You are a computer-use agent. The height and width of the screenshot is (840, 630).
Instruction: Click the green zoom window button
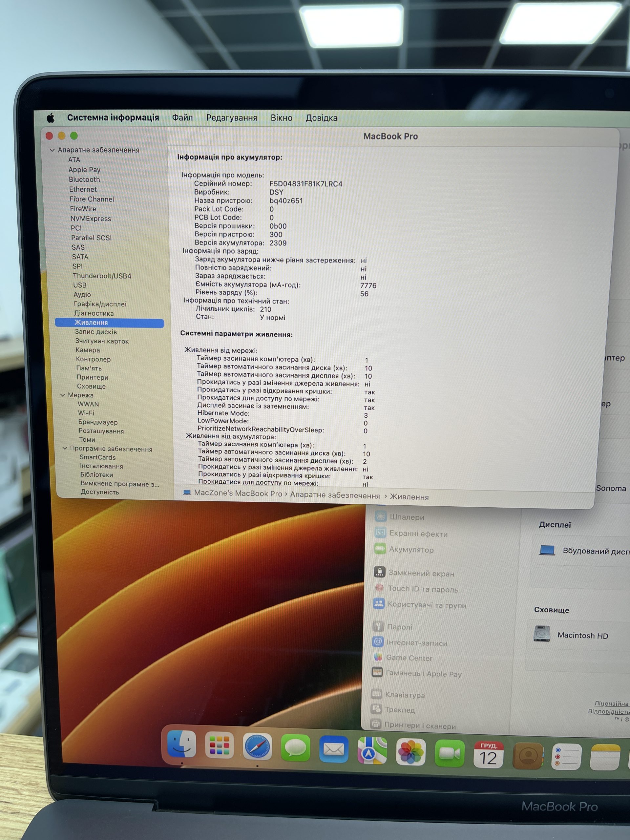pos(74,136)
